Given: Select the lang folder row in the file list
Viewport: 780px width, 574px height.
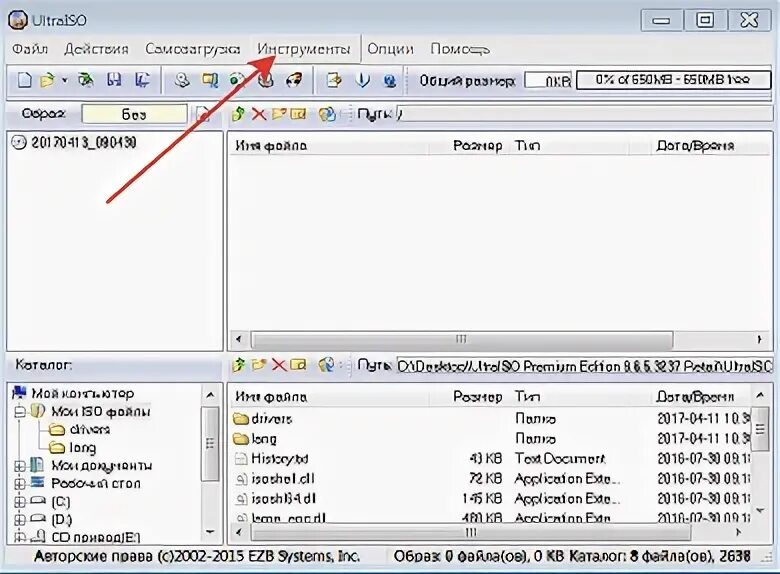Looking at the screenshot, I should point(491,439).
